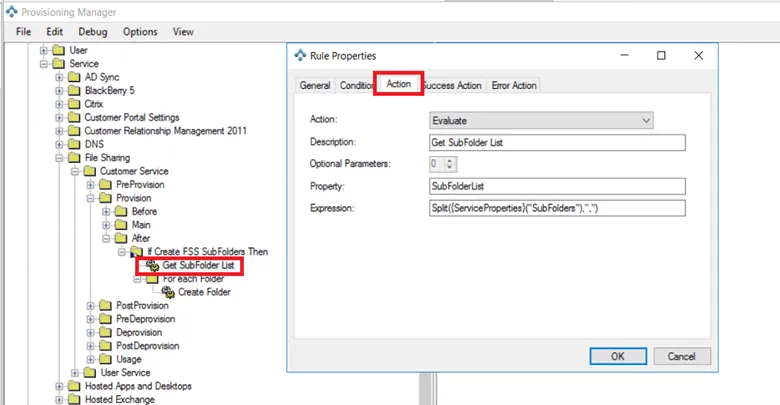Open the Action type dropdown
780x405 pixels.
tap(541, 120)
